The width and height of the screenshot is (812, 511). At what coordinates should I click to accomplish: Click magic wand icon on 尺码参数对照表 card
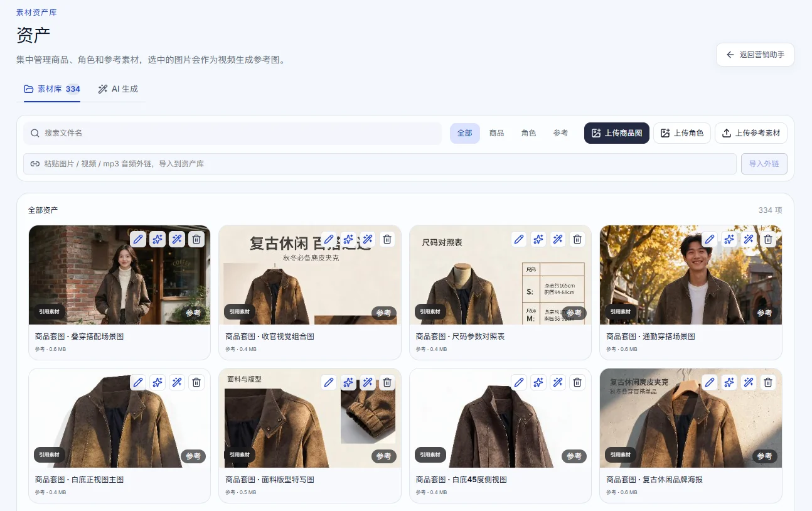pyautogui.click(x=558, y=239)
